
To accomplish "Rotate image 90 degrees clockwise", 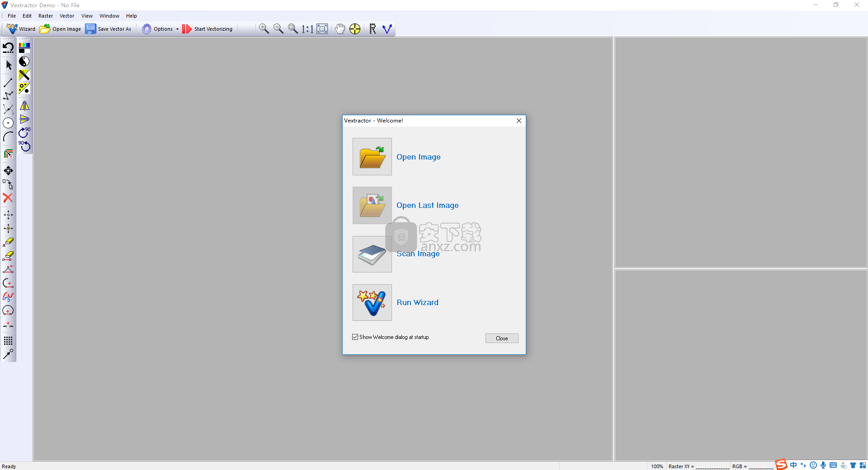I will (x=24, y=133).
